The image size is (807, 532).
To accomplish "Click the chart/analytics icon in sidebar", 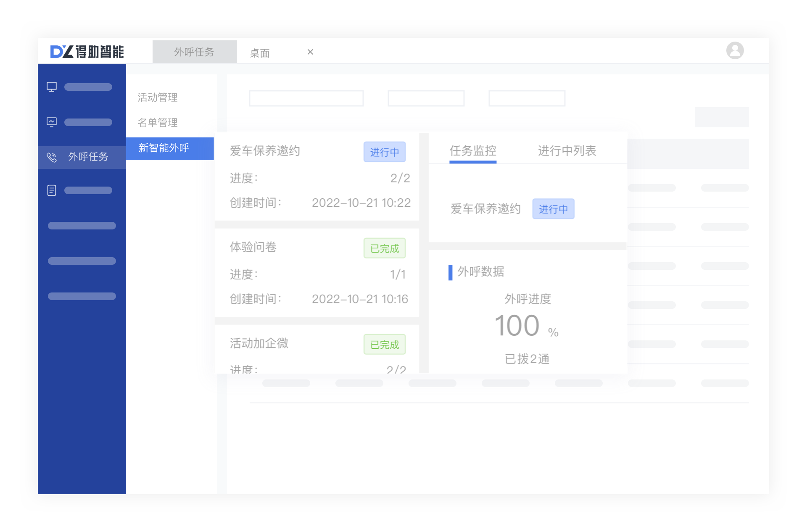I will pos(52,122).
